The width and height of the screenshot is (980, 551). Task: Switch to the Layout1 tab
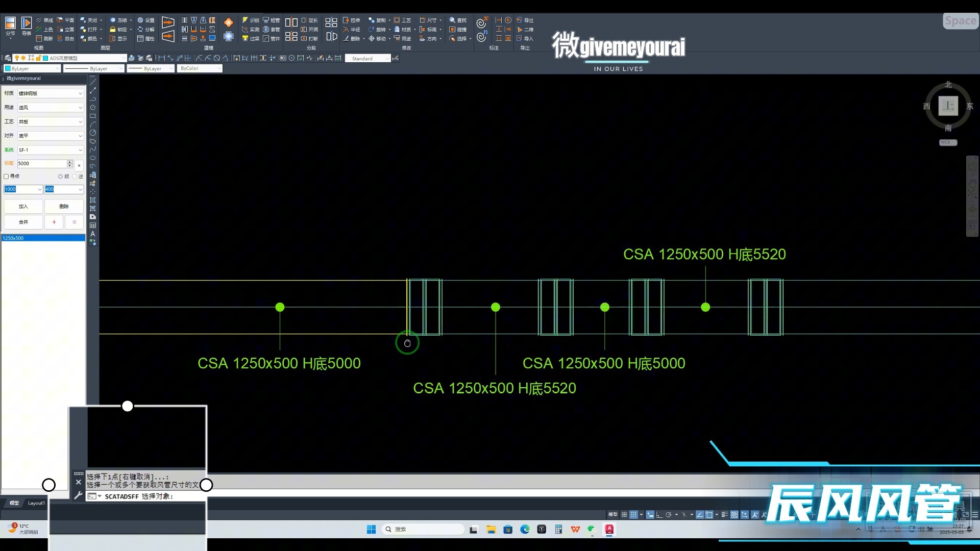pyautogui.click(x=36, y=503)
